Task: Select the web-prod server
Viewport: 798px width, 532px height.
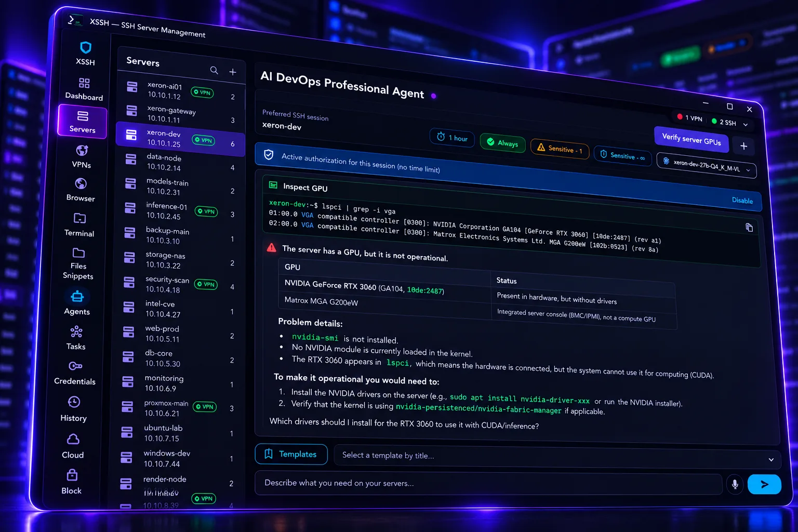Action: pos(179,333)
